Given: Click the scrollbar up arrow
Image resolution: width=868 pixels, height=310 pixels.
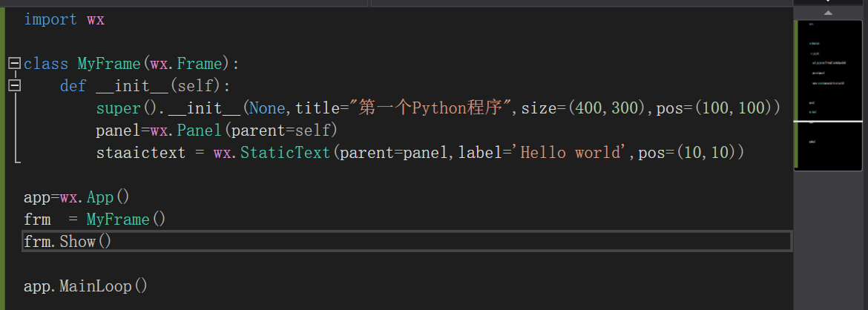Looking at the screenshot, I should pos(828,13).
